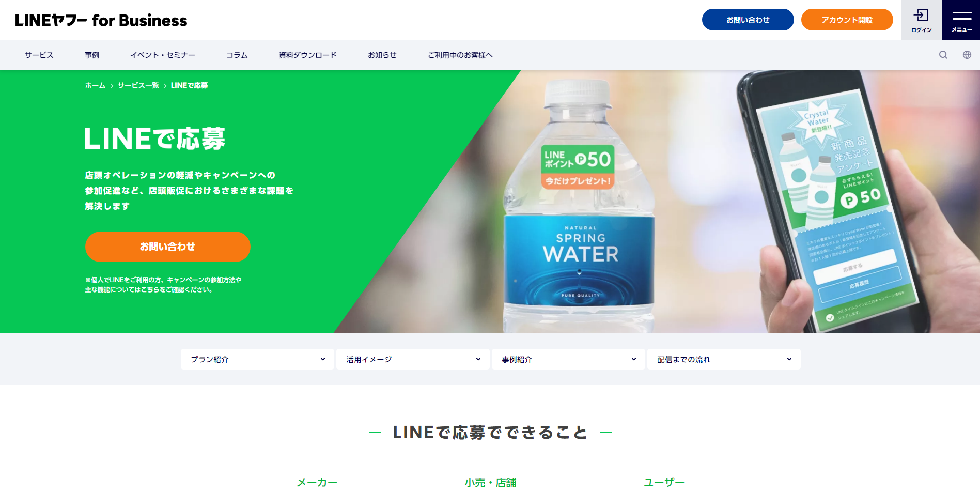980x492 pixels.
Task: Expand the 活用イメージ dropdown
Action: [x=413, y=359]
